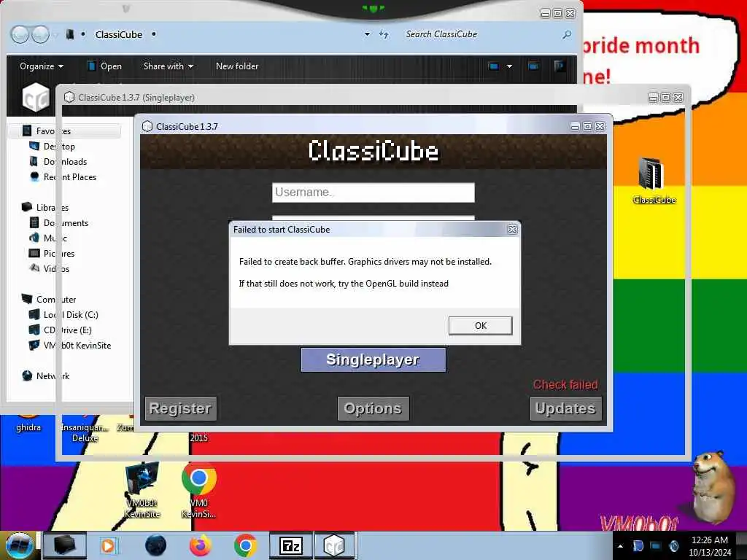This screenshot has width=747, height=560.
Task: Select CD Drive (E:) in the navigation pane
Action: [67, 330]
